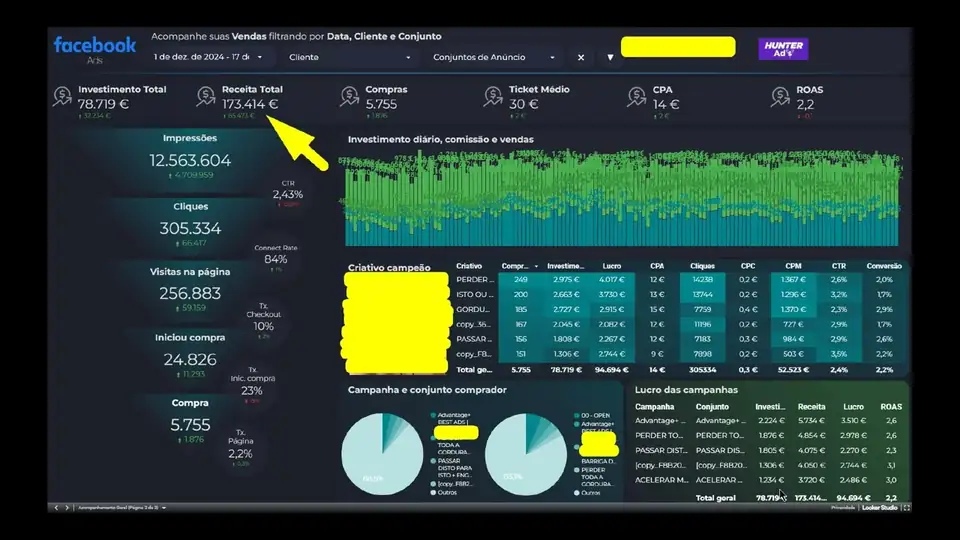The image size is (960, 540).
Task: Click the Receita Total money icon
Action: [x=206, y=97]
